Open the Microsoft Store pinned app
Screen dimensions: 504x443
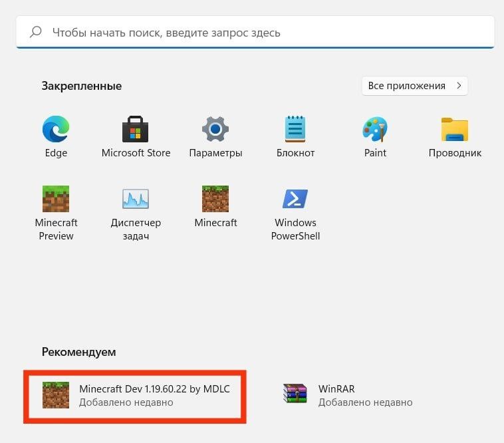coord(136,130)
